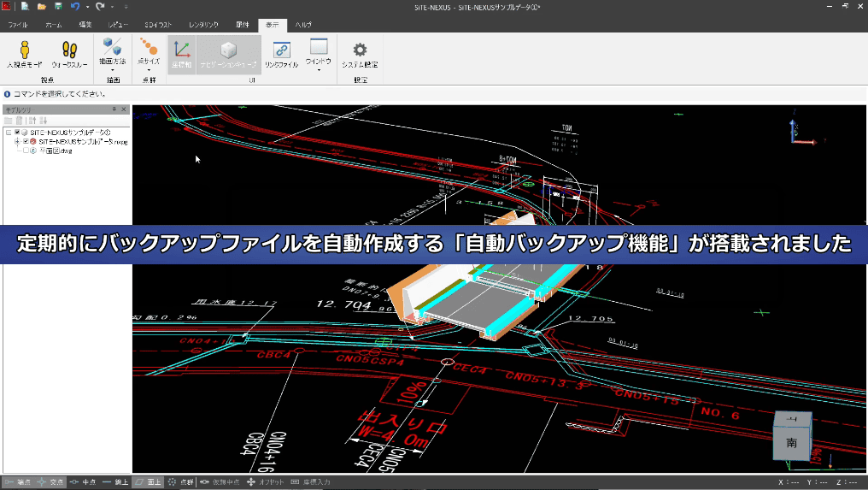This screenshot has height=490, width=868.
Task: Open the 描画方法 drawing method dropdown
Action: [x=113, y=54]
